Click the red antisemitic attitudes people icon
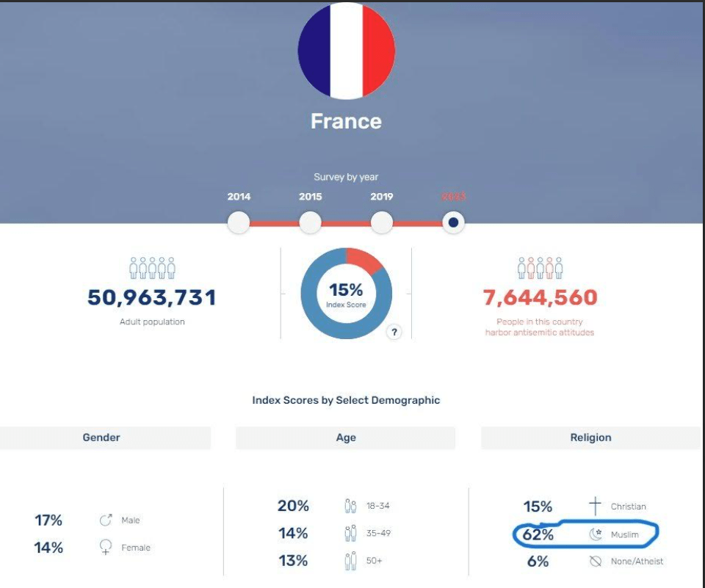Screen dimensions: 705x588 540,268
